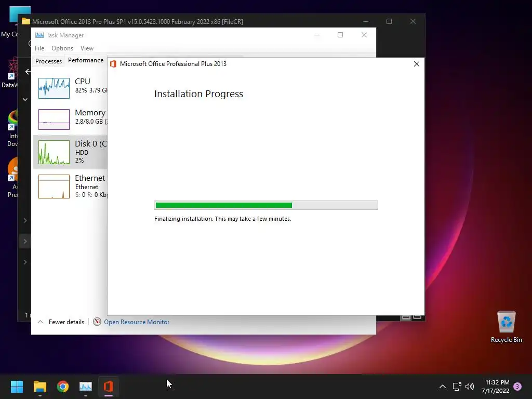Open File Explorer from the taskbar

[39, 387]
